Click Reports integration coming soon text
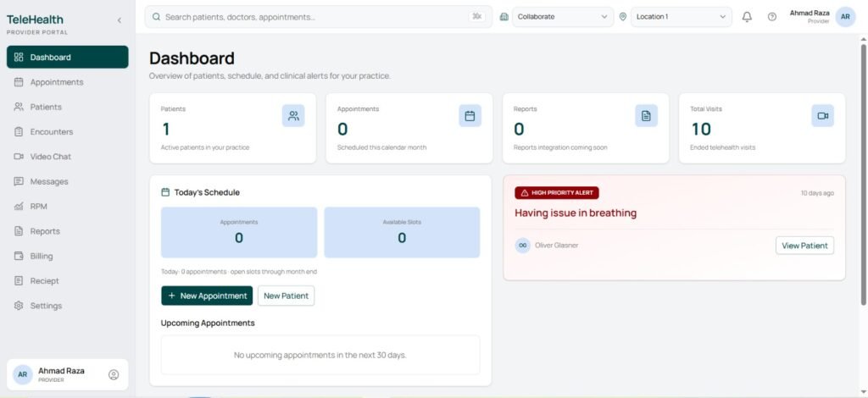This screenshot has height=398, width=868. 560,147
